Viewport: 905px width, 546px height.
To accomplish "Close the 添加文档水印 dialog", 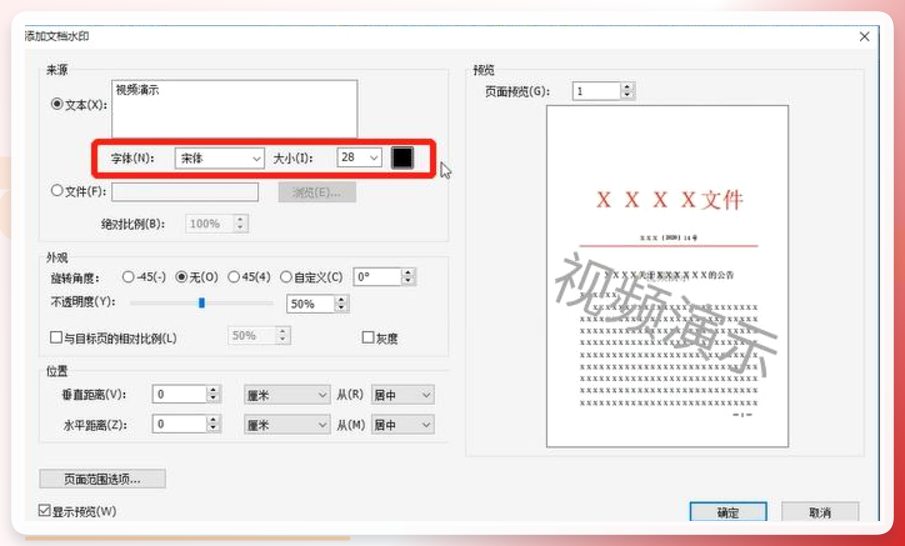I will (864, 37).
